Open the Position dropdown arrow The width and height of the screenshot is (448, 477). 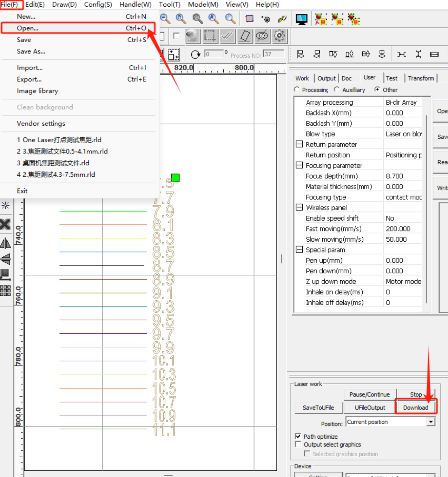(x=431, y=422)
